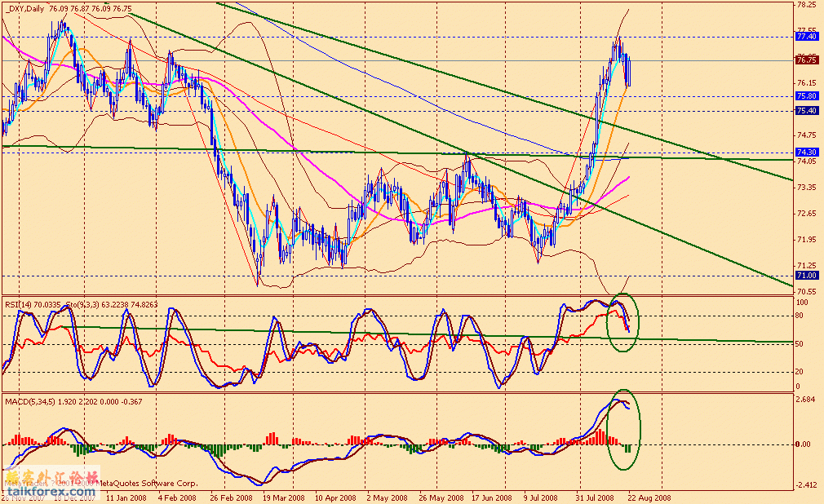Click the 71.95 price scale value
This screenshot has height=504, width=824.
pos(806,240)
